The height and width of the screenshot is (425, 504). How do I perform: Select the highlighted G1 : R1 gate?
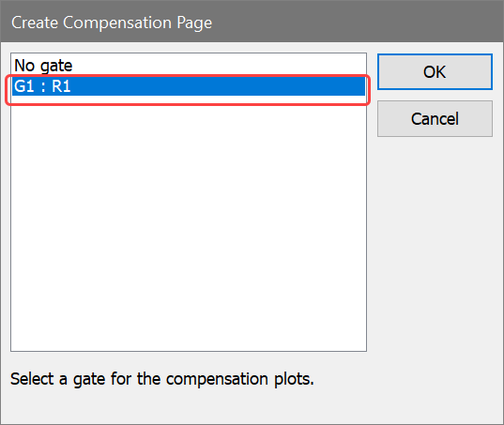tap(189, 86)
